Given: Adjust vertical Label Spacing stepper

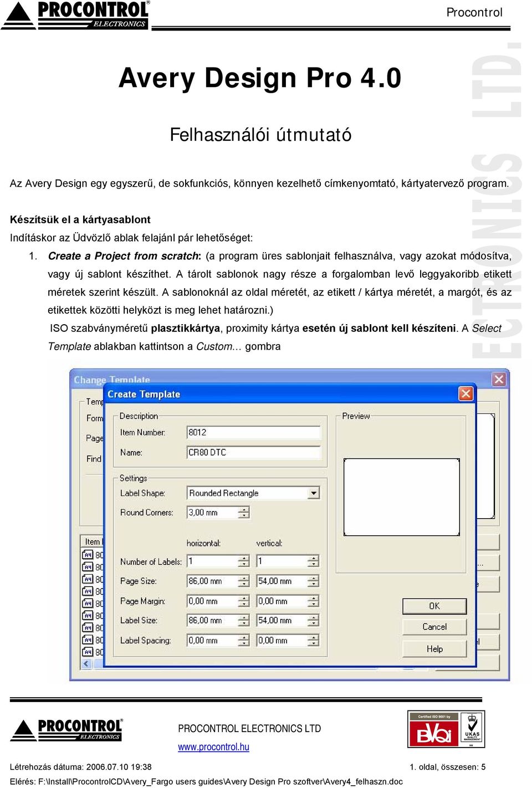Looking at the screenshot, I should point(314,641).
